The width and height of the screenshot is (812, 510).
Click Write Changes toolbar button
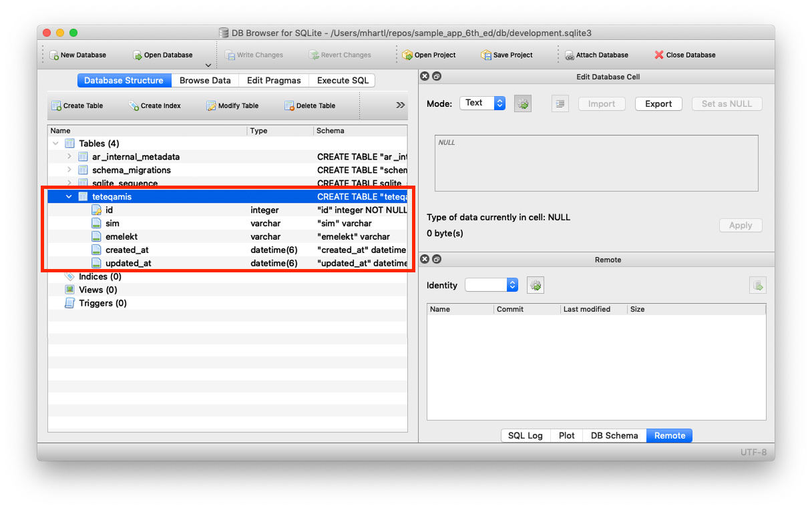[254, 55]
